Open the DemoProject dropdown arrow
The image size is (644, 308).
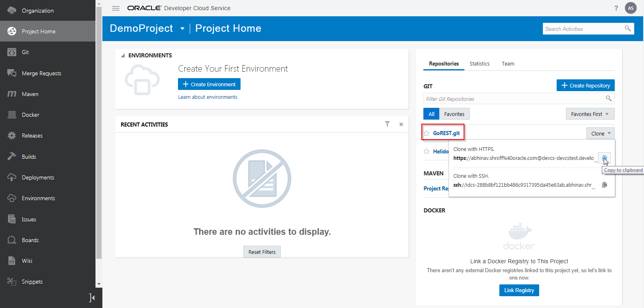[x=182, y=28]
